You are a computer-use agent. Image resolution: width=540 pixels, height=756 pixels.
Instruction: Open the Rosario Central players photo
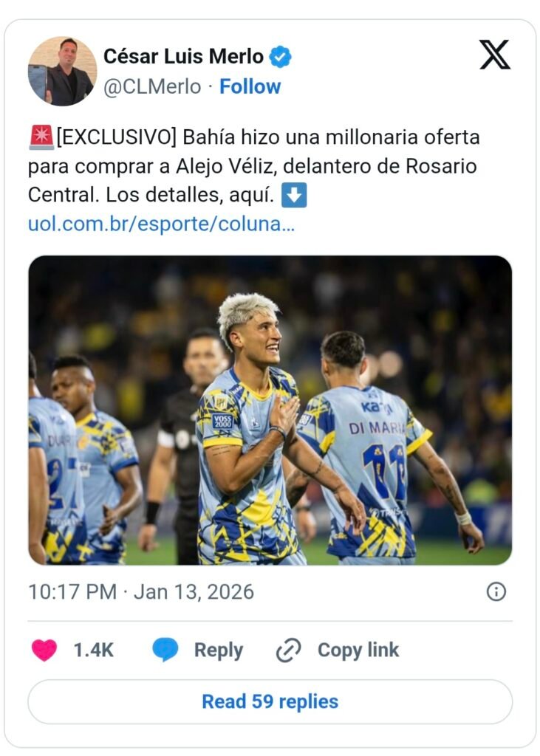click(x=270, y=410)
